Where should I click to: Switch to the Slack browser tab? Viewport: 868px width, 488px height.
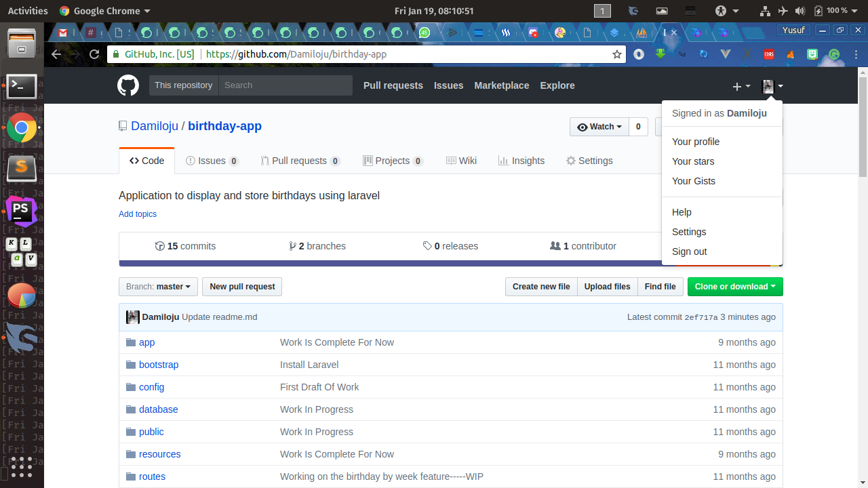(x=91, y=33)
